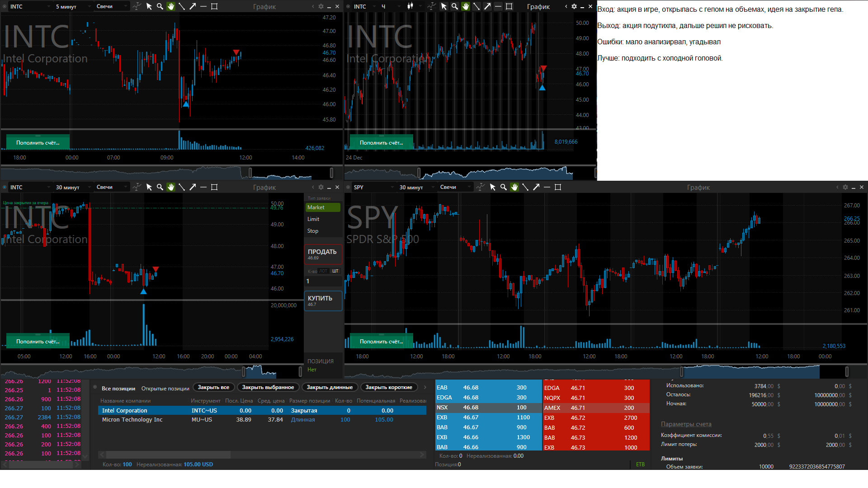Screen dimensions: 868x488
Task: Select magnifier tool in INTC hourly chart
Action: click(455, 6)
